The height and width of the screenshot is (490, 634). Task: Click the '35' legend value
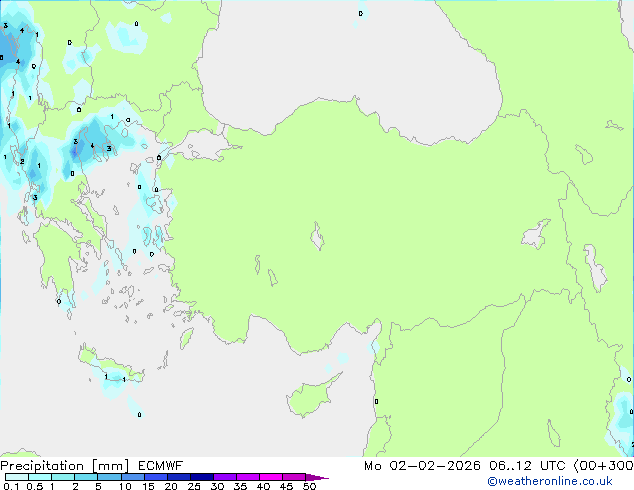tap(240, 486)
